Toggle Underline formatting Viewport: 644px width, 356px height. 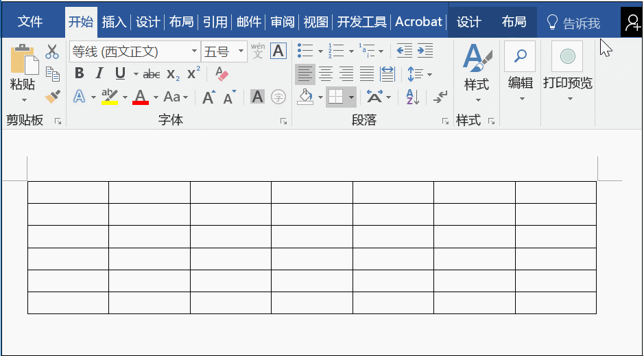click(120, 74)
